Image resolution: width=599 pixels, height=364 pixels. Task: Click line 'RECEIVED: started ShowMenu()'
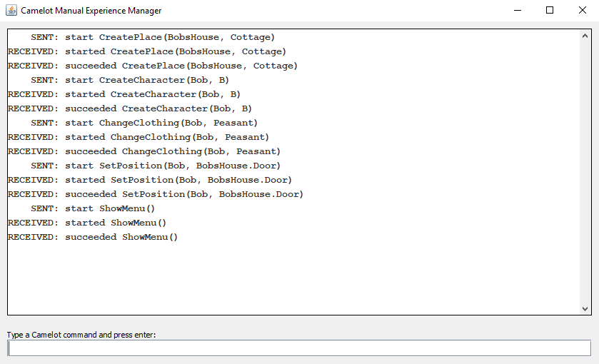87,223
